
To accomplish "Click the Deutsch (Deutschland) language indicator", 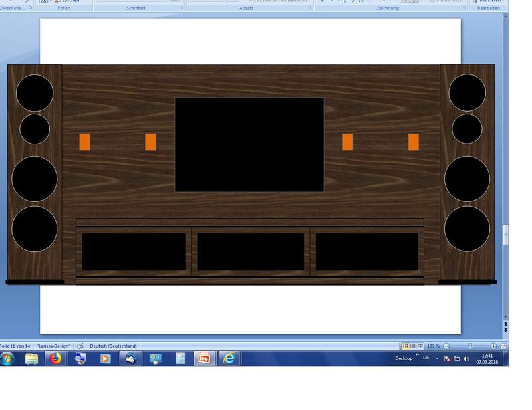I will [x=113, y=346].
